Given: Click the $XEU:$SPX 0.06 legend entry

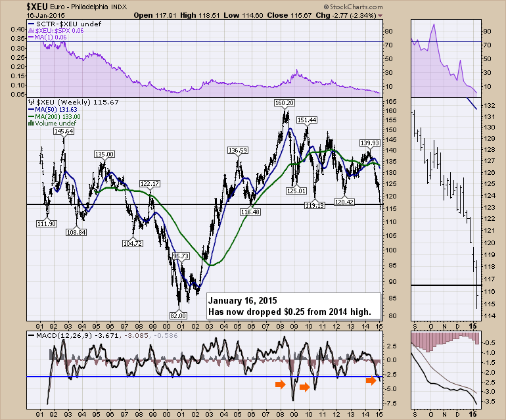Looking at the screenshot, I should point(56,31).
